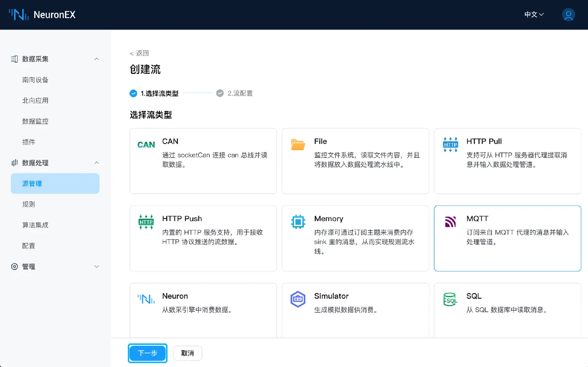Viewport: 588px width, 367px height.
Task: Open the 中文 language dropdown
Action: [533, 15]
